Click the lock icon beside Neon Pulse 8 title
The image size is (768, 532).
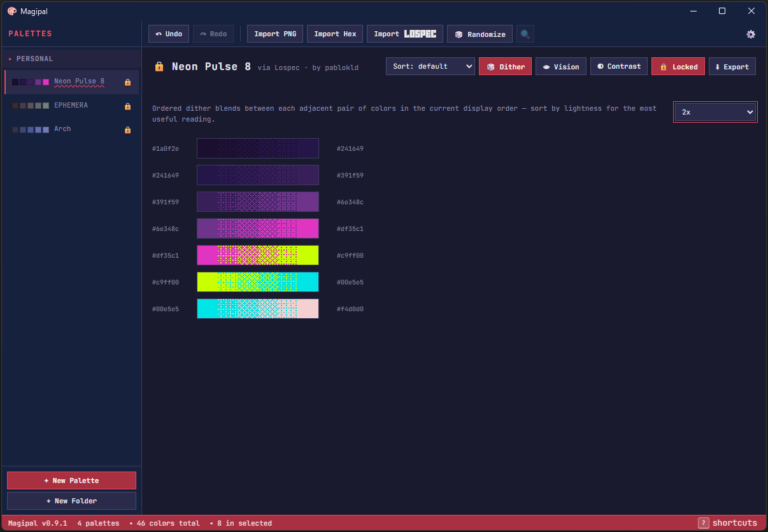[x=159, y=66]
